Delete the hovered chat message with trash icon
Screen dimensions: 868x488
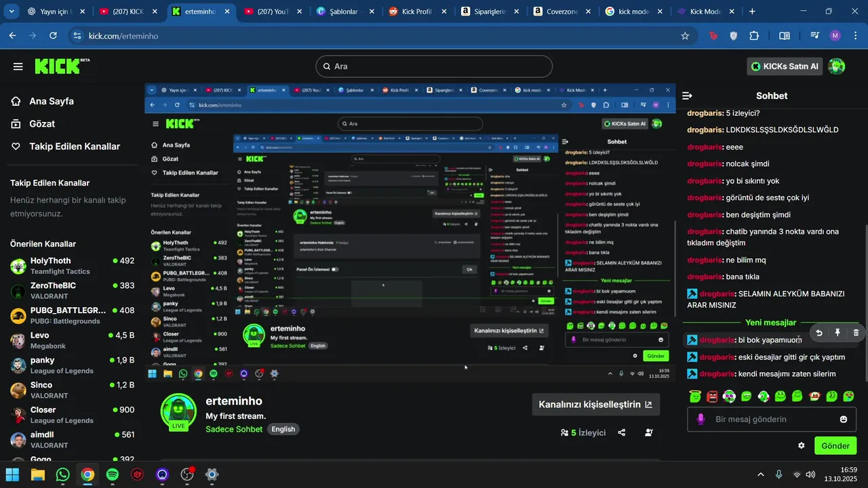856,333
